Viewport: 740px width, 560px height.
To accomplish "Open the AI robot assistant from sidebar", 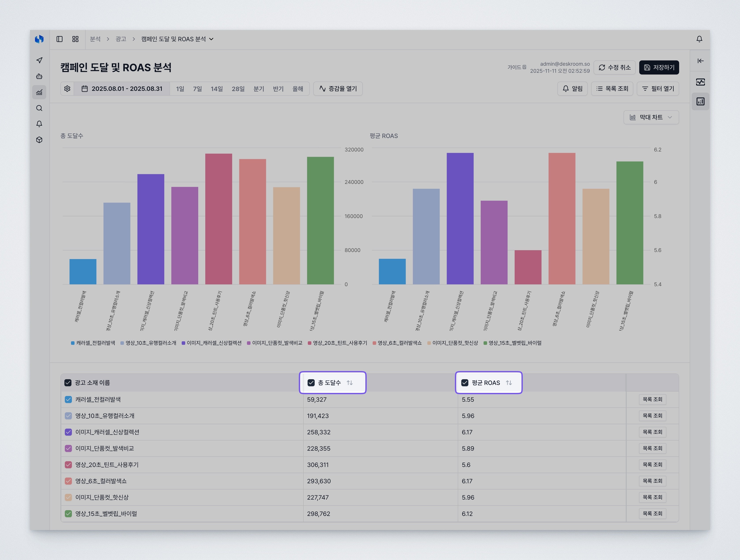I will coord(39,77).
